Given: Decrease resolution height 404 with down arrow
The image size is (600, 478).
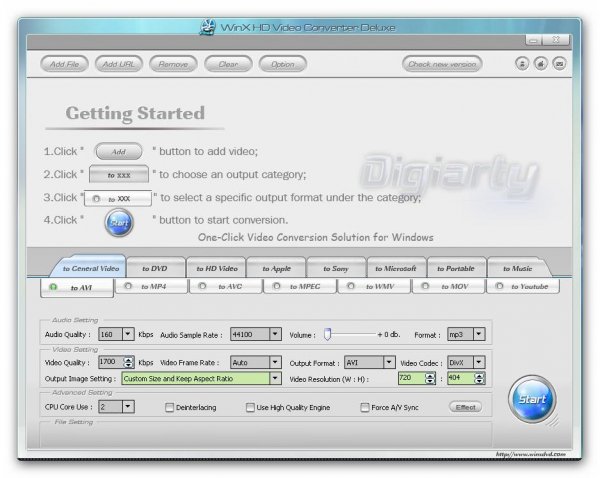Looking at the screenshot, I should [479, 381].
